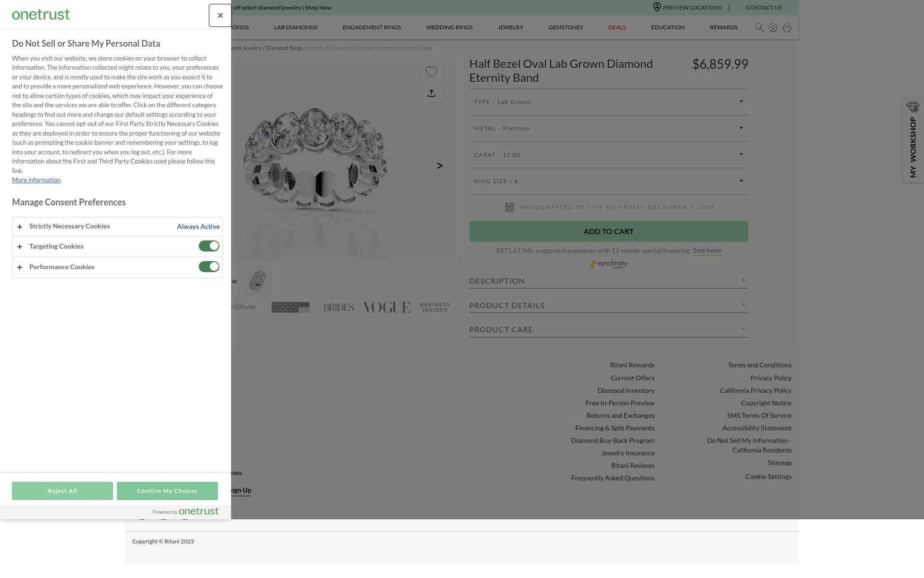This screenshot has height=578, width=924.
Task: Open Jewelry Insurance footer link
Action: pyautogui.click(x=628, y=453)
